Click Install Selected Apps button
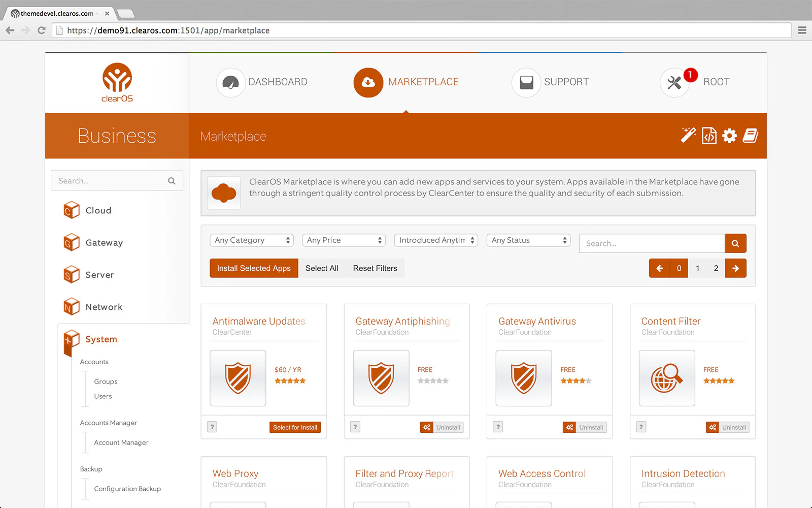 click(254, 268)
